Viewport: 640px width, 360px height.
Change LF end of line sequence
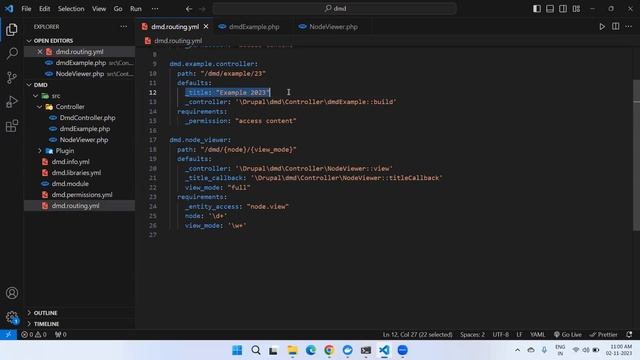pyautogui.click(x=519, y=334)
